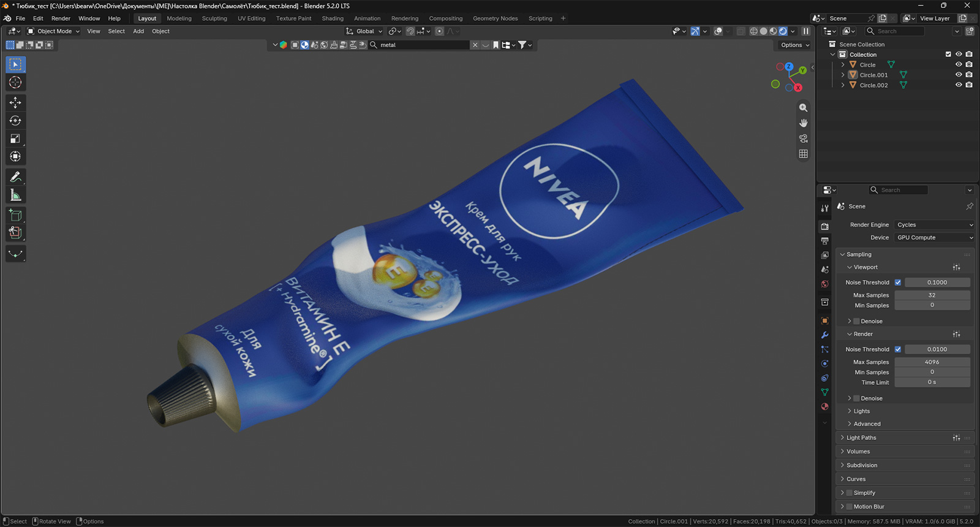Select the Cursor tool in the viewport toolbar
The image size is (980, 527).
pyautogui.click(x=15, y=82)
